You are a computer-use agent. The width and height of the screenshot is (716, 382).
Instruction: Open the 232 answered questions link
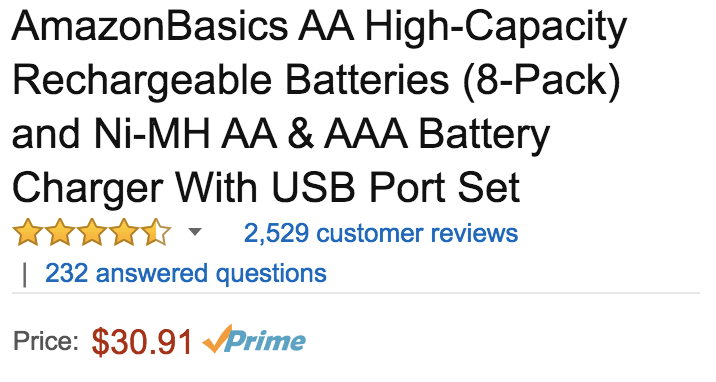coord(186,273)
